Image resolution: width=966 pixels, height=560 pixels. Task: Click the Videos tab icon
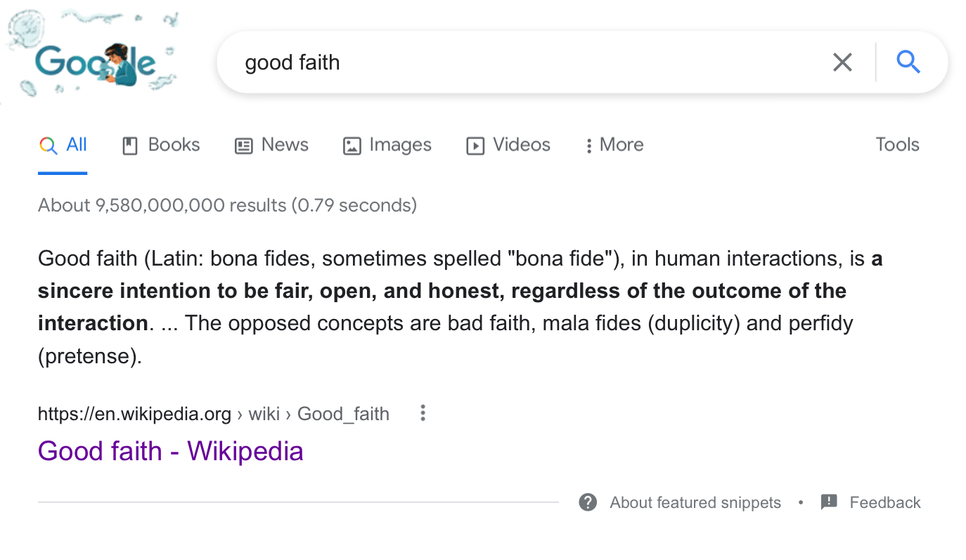(475, 145)
